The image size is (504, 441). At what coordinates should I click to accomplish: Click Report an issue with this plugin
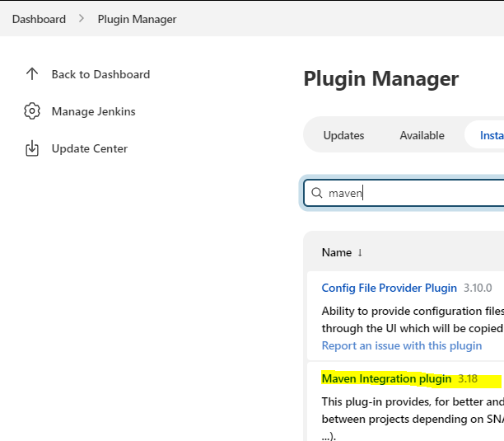pyautogui.click(x=401, y=345)
